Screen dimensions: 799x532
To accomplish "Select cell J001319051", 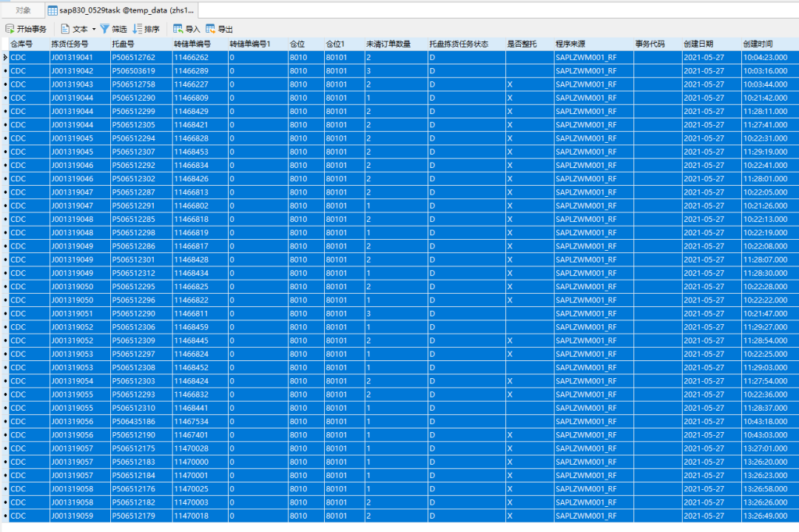I will tap(79, 314).
